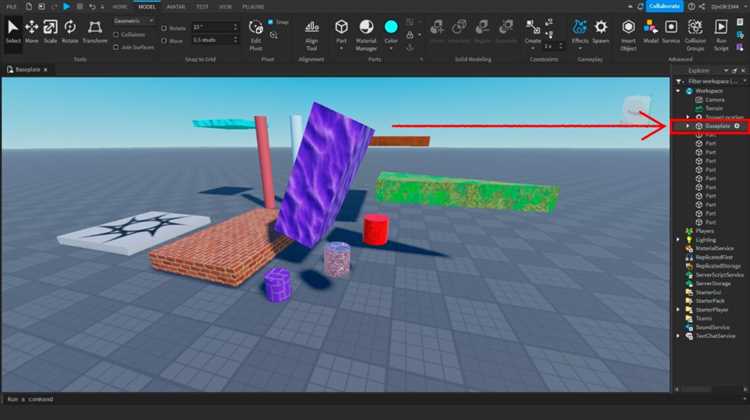Expand the Baseplate node in Explorer

point(688,126)
